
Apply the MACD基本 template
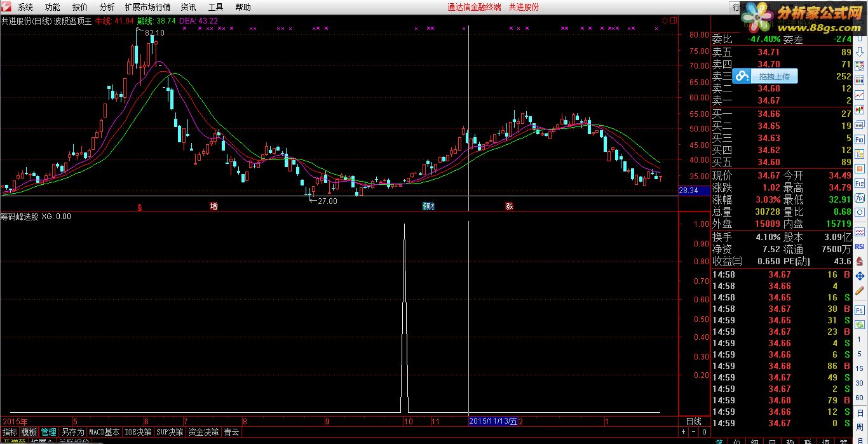[x=104, y=432]
